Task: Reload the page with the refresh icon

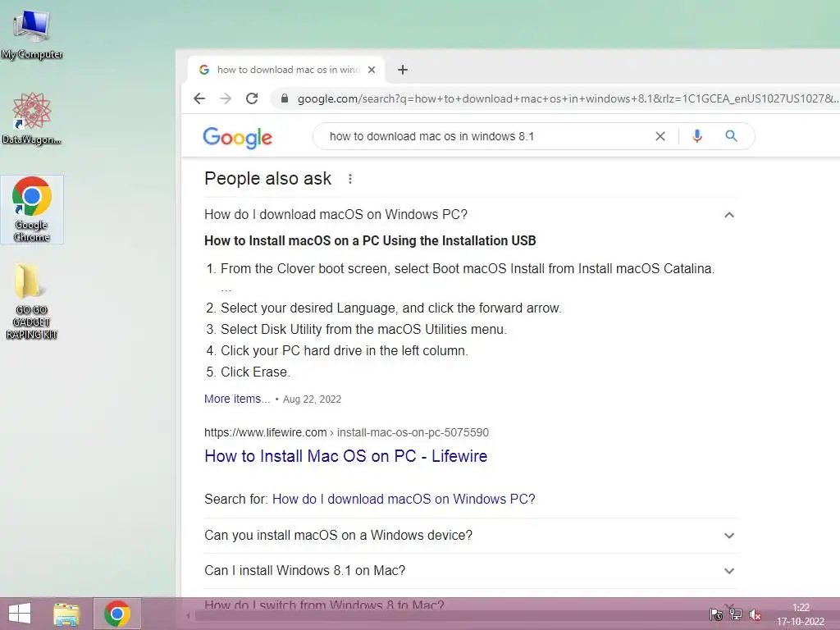Action: (x=252, y=98)
